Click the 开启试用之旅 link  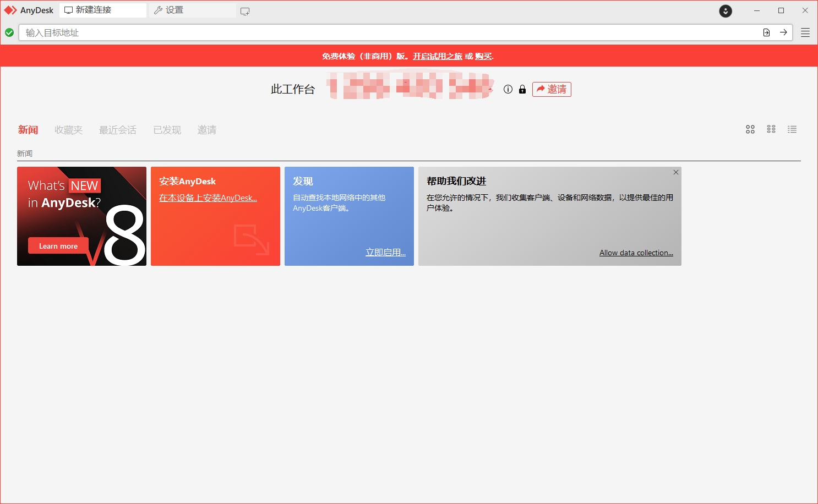click(438, 56)
